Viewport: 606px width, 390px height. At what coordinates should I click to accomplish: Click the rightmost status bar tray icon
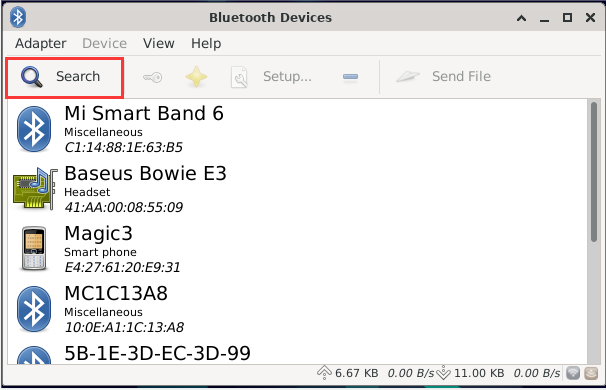pyautogui.click(x=591, y=373)
